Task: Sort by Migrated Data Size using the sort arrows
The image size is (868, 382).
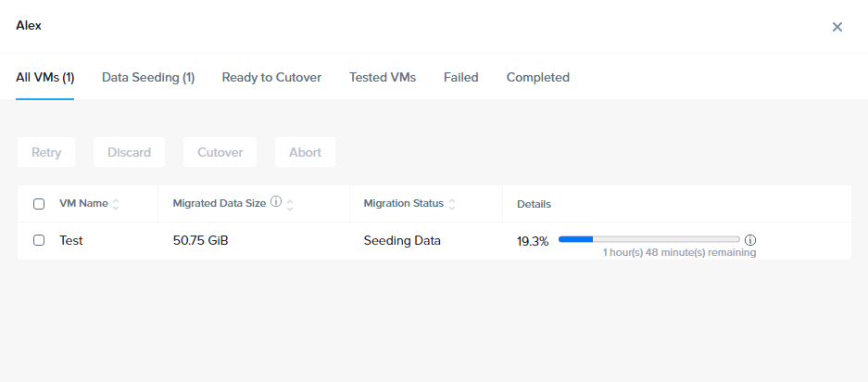Action: coord(290,205)
